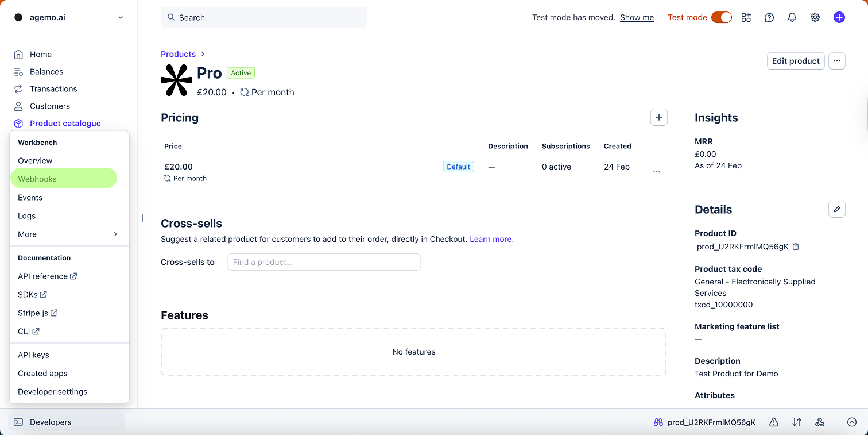Open API keys from developer menu
Viewport: 868px width, 435px height.
point(33,355)
